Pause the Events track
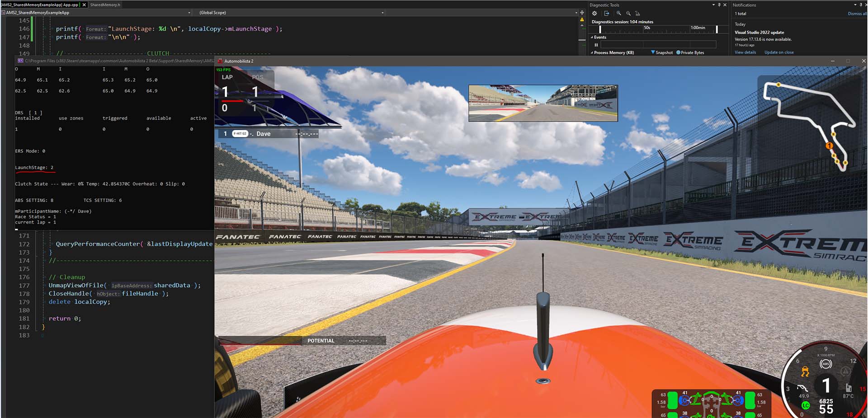This screenshot has width=868, height=418. pyautogui.click(x=596, y=45)
